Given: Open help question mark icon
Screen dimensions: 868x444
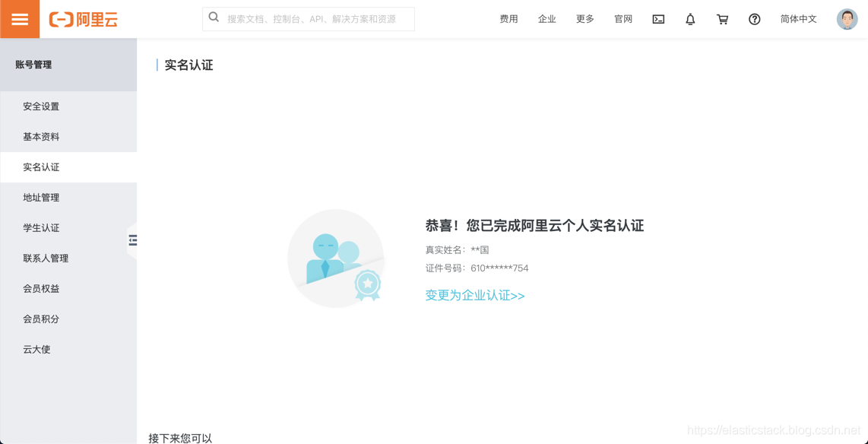Looking at the screenshot, I should pyautogui.click(x=755, y=19).
